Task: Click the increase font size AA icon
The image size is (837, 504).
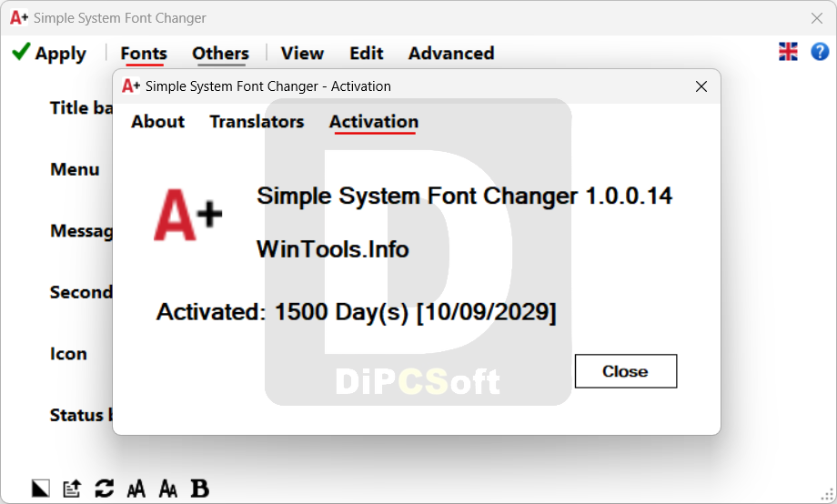Action: click(x=136, y=488)
